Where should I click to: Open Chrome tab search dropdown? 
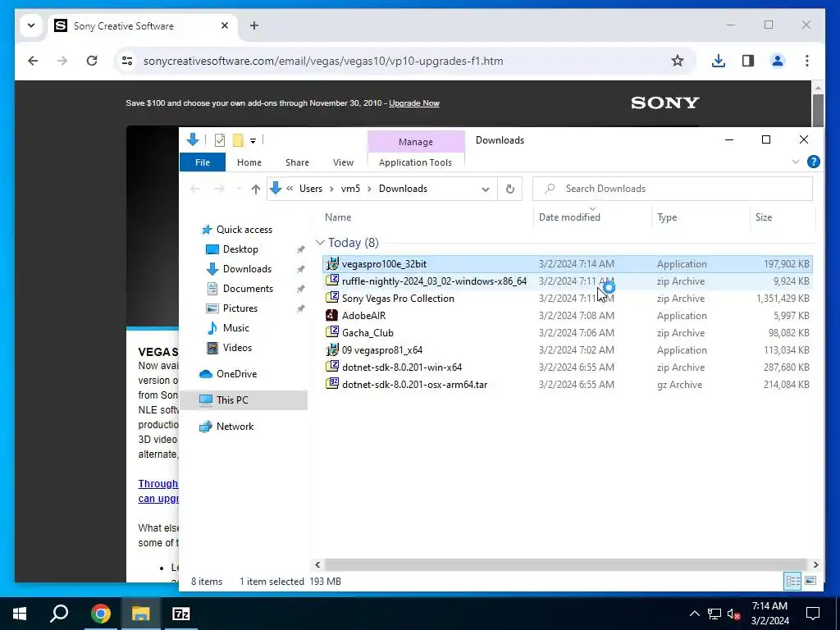(x=31, y=25)
